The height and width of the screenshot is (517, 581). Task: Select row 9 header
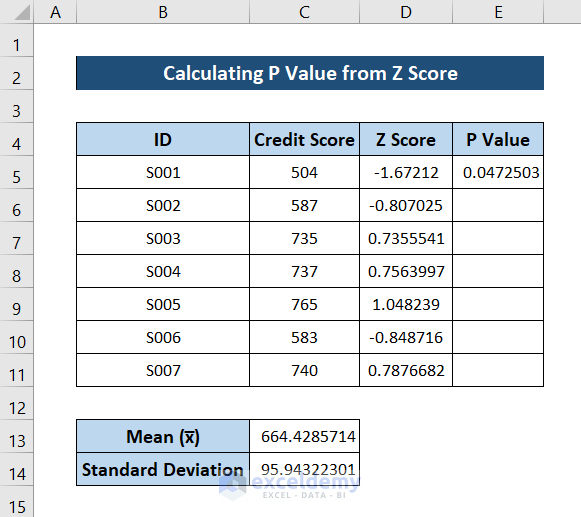(16, 304)
